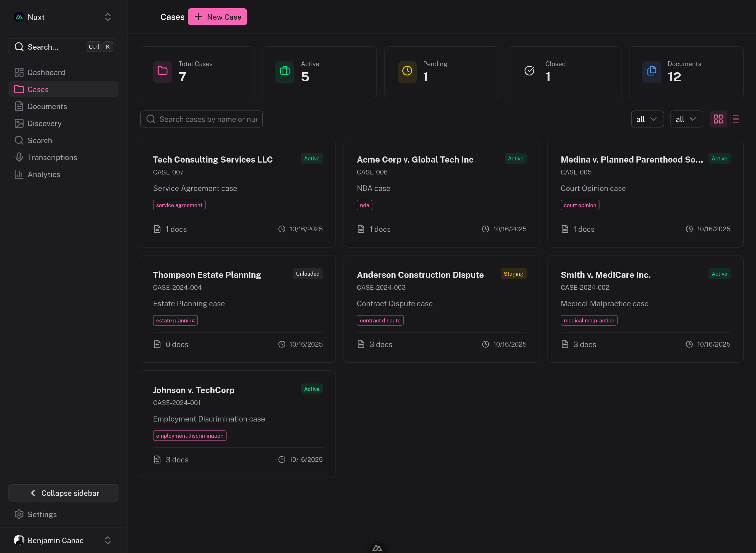Screen dimensions: 756x553
Task: Click the 'medical malpractice' tag badge
Action: 589,321
